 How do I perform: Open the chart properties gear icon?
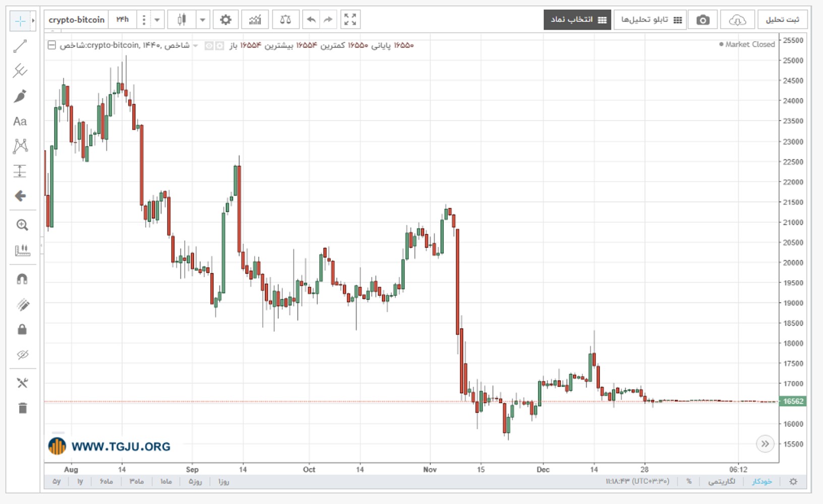(x=225, y=20)
